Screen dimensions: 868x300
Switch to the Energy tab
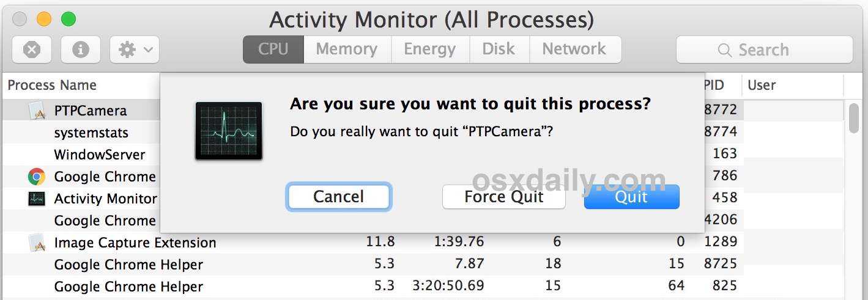pos(429,49)
